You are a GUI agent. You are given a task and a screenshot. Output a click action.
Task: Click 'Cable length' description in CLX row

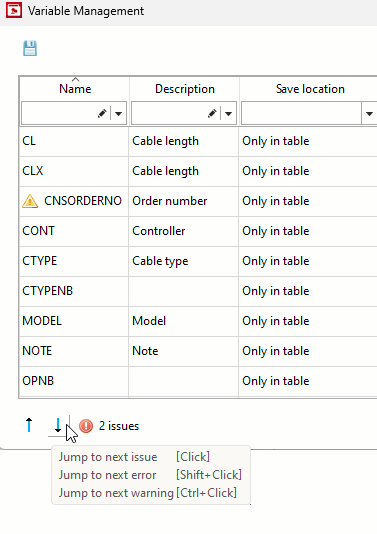point(184,171)
